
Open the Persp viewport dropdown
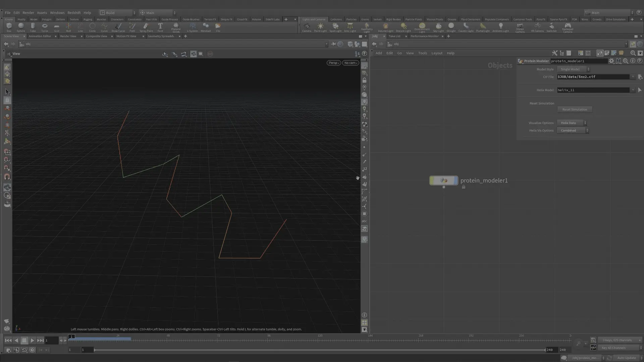pyautogui.click(x=334, y=63)
